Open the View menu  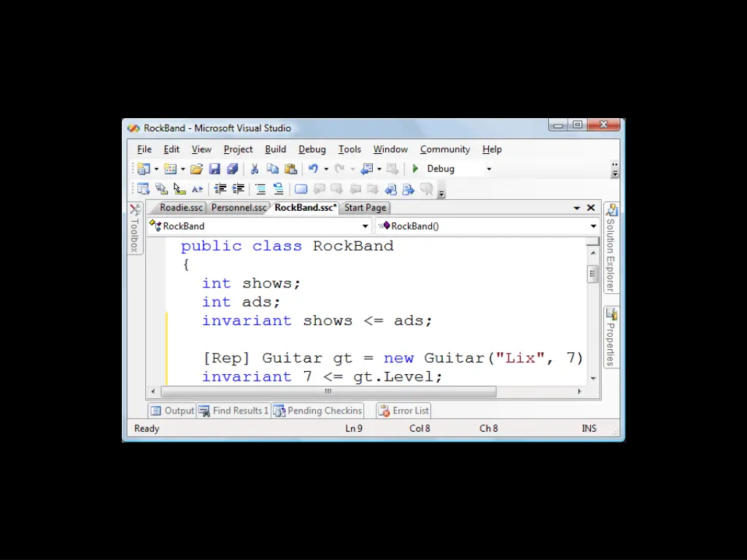(x=201, y=149)
